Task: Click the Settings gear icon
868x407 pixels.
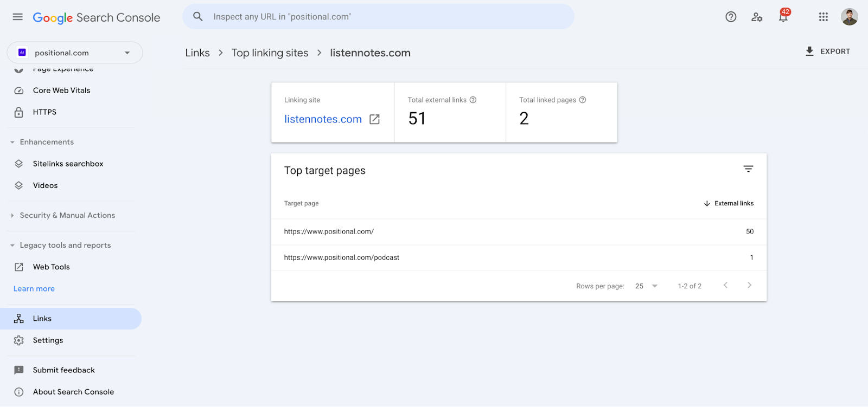Action: click(19, 340)
